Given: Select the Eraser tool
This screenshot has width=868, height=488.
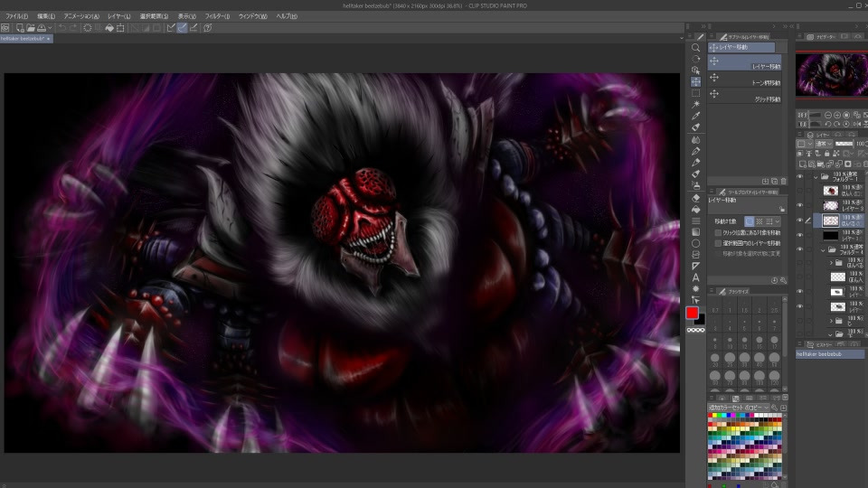Looking at the screenshot, I should point(696,198).
